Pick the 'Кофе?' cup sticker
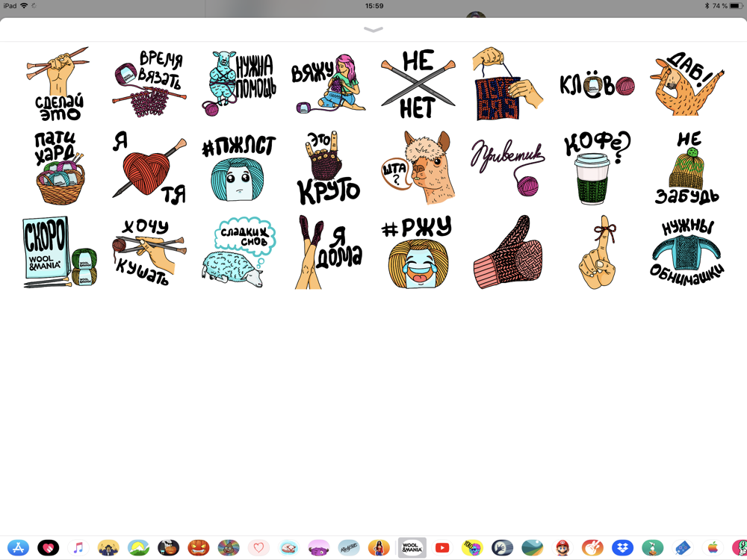 (x=597, y=167)
